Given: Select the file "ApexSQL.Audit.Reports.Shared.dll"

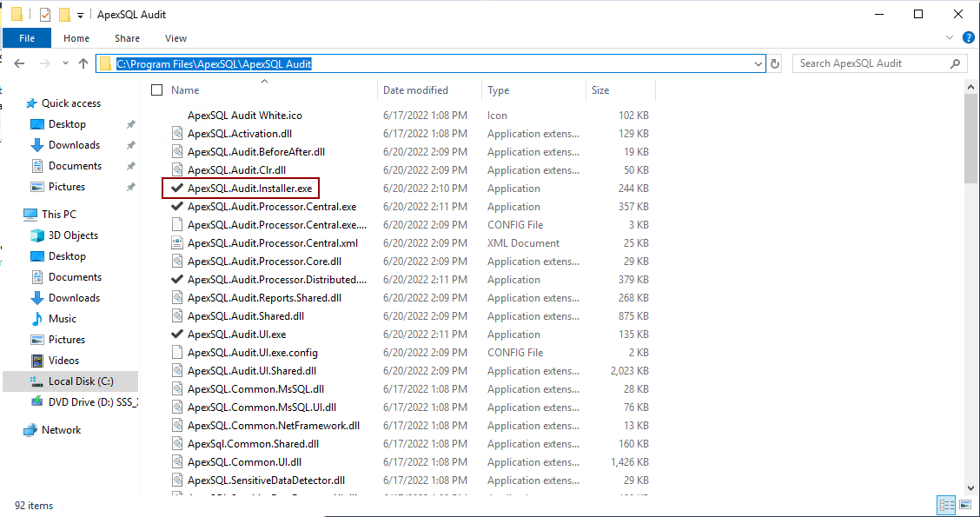Looking at the screenshot, I should [264, 298].
